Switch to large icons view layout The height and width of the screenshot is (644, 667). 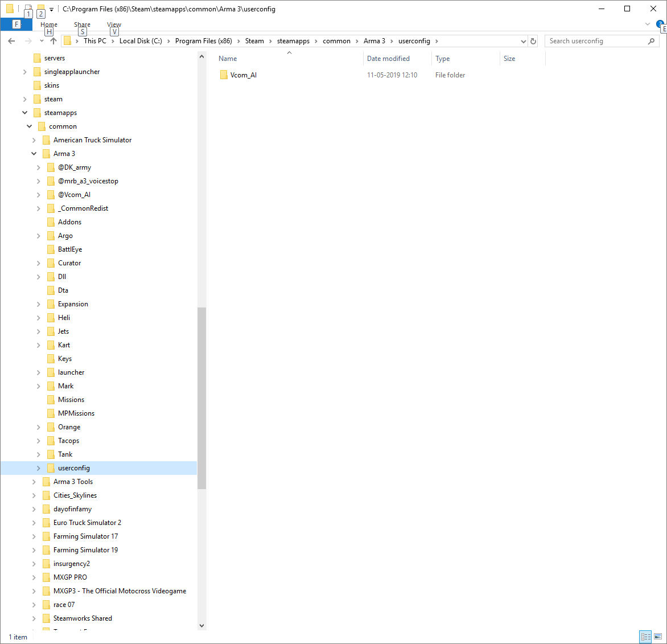(658, 637)
